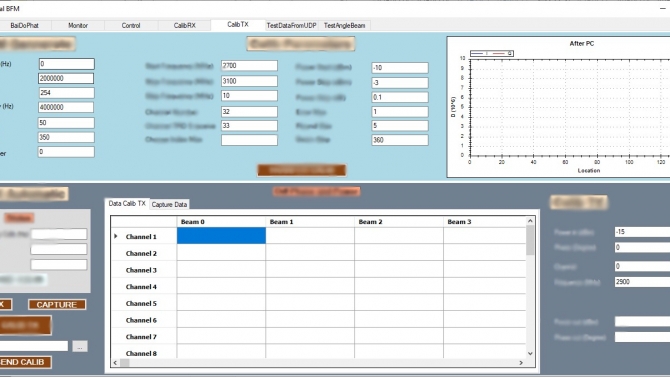This screenshot has height=377, width=670.
Task: Select the Channel 3 row header
Action: click(x=144, y=269)
